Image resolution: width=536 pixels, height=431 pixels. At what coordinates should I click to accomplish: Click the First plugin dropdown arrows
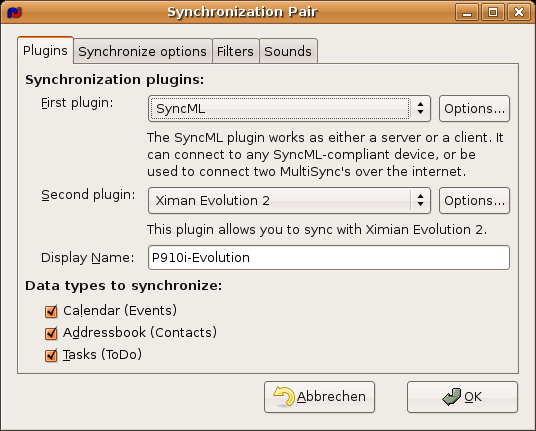click(x=420, y=109)
